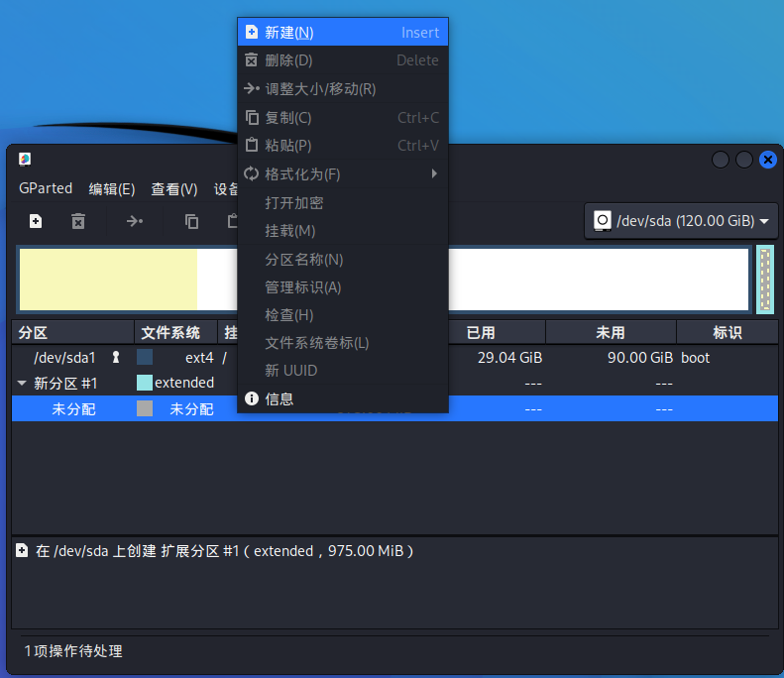Select 文件系统卷标(L) menu entry
This screenshot has width=784, height=678.
tap(343, 343)
